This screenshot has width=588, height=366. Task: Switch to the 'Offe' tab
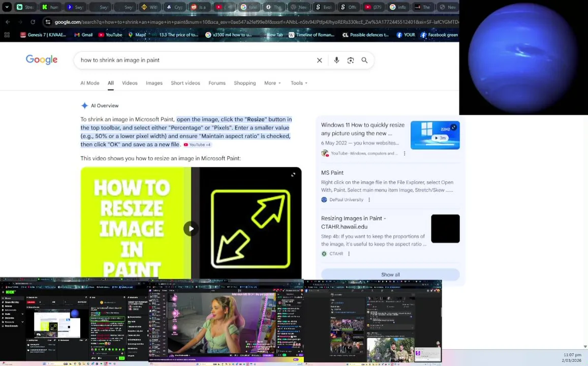348,7
